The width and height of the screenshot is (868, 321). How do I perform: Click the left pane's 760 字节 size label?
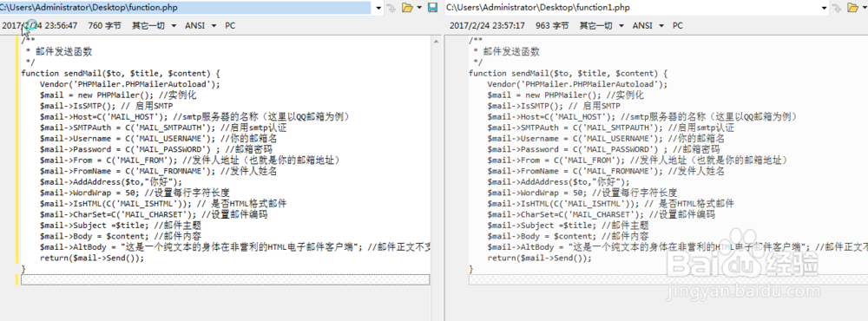click(105, 25)
